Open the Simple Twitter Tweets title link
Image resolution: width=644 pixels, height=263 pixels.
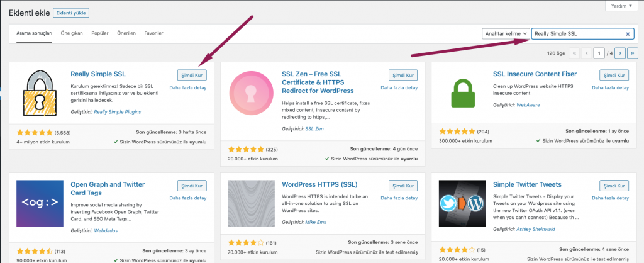pos(528,184)
